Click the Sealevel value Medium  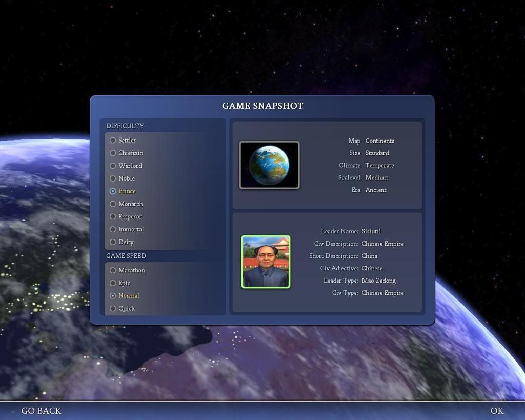pos(377,177)
